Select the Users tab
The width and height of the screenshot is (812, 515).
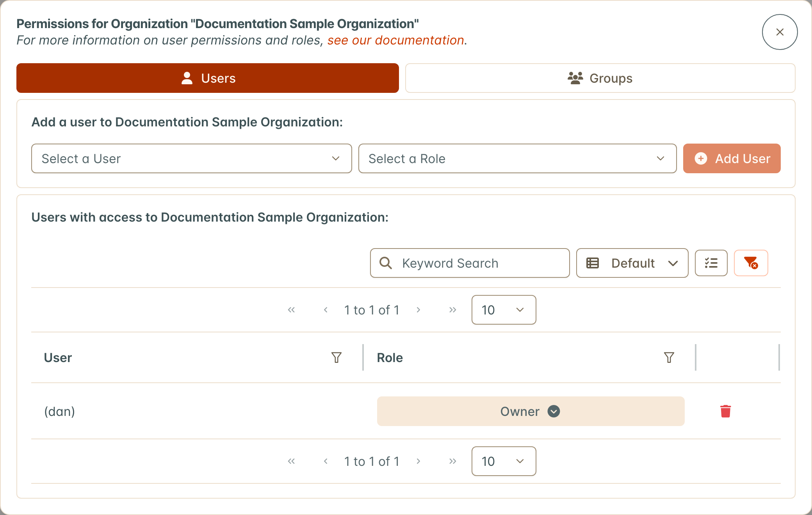coord(208,78)
